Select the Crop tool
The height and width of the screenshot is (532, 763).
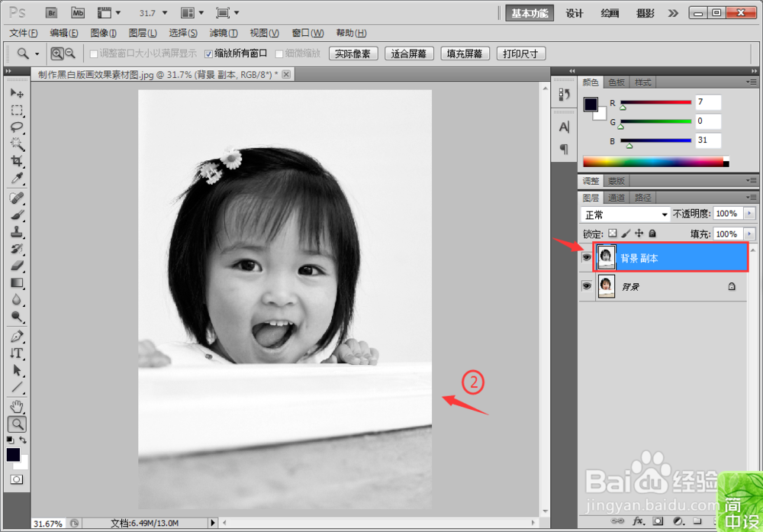[17, 160]
